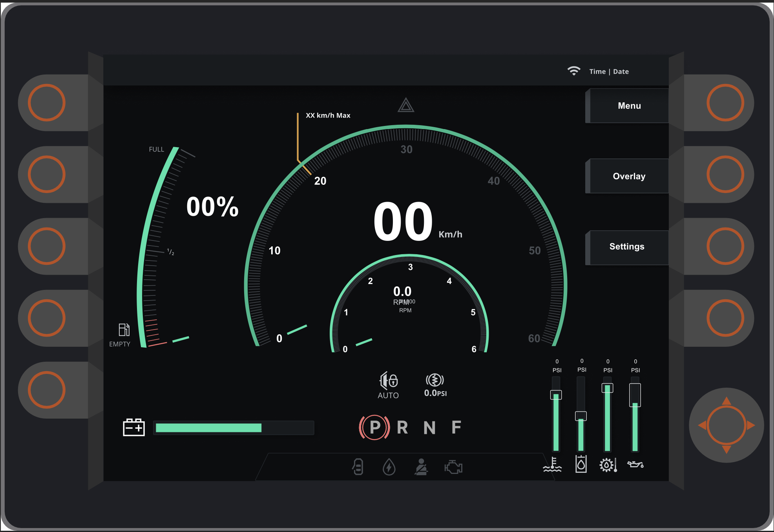This screenshot has width=774, height=532.
Task: Click the Wi-Fi status icon
Action: 573,71
